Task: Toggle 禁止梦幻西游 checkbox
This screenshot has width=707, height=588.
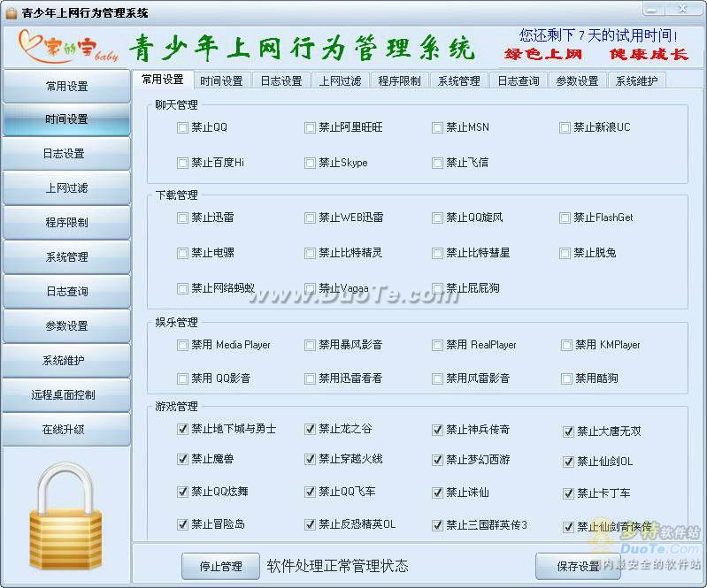Action: [437, 461]
